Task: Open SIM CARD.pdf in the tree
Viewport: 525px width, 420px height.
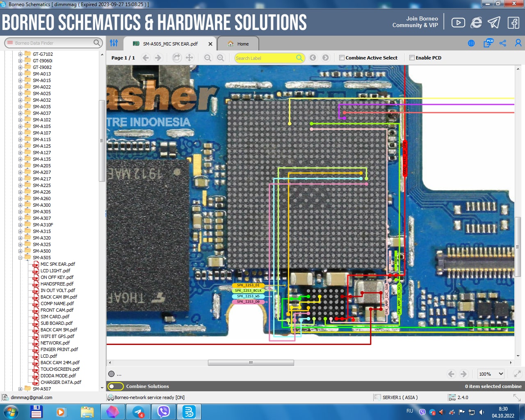Action: 55,317
